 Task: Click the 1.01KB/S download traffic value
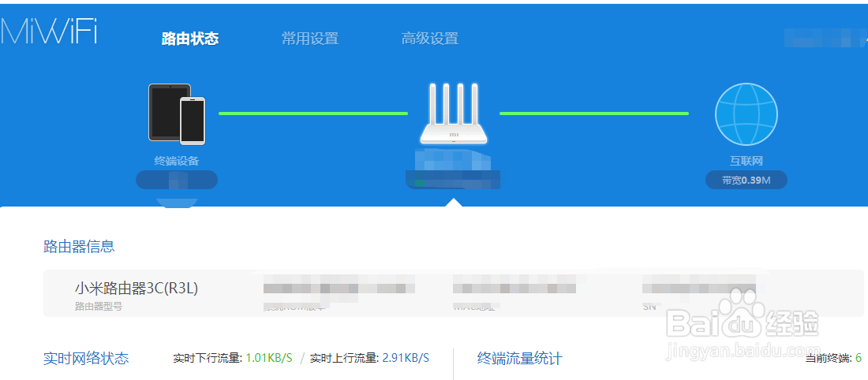(x=269, y=358)
